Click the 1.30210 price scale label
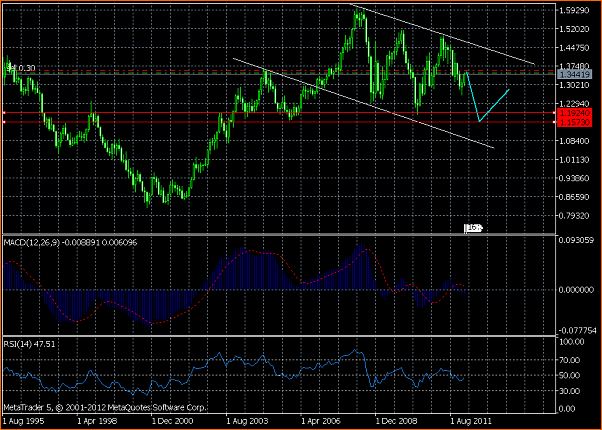602x430 pixels. [574, 85]
